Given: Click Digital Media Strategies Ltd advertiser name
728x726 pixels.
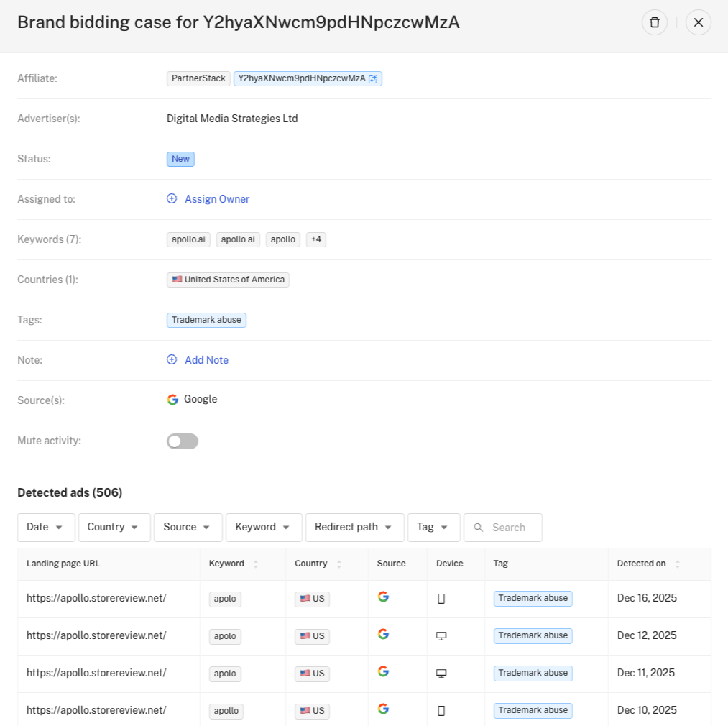Looking at the screenshot, I should (x=232, y=119).
